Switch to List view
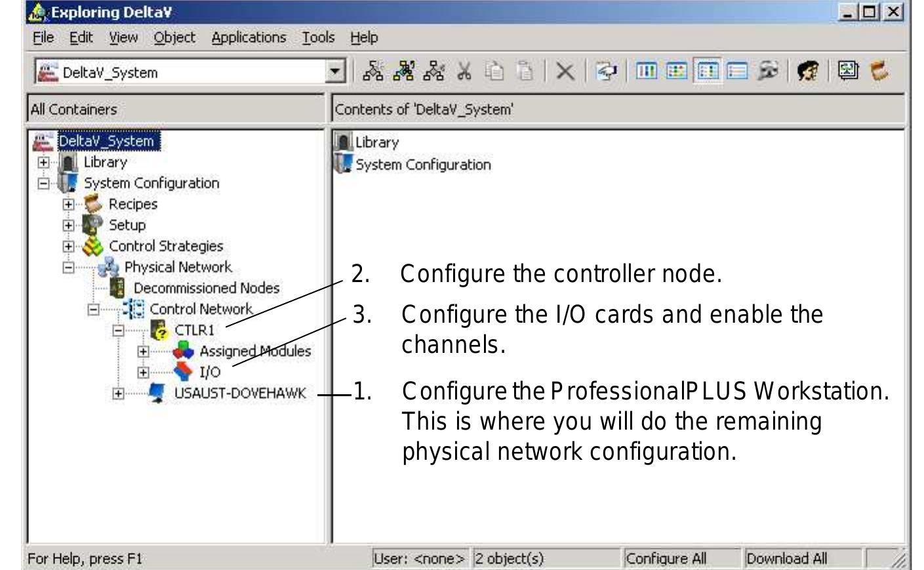Screen dimensions: 924x570 (708, 71)
